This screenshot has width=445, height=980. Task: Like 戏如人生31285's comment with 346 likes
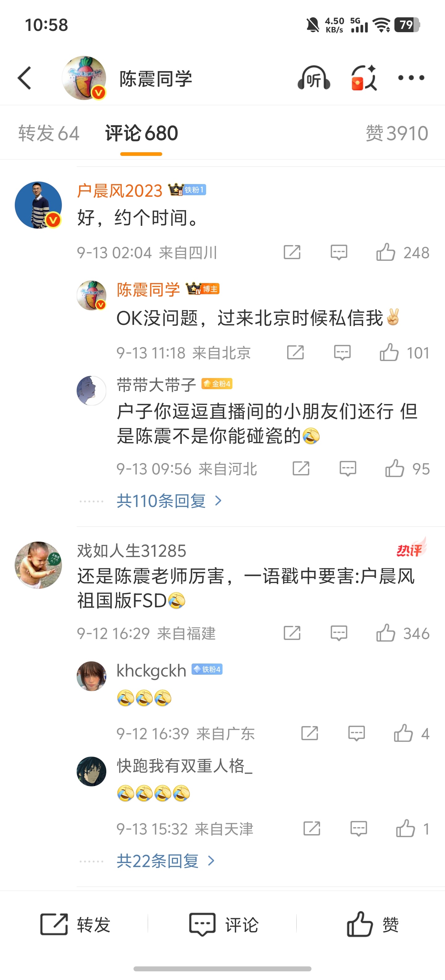coord(402,634)
